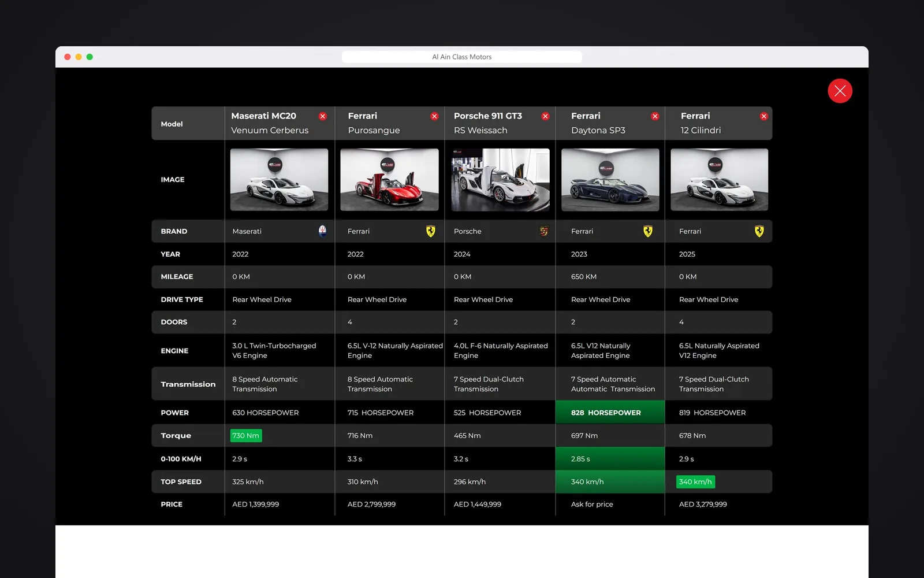Viewport: 924px width, 578px height.
Task: Click the AED 1,449,999 price
Action: pyautogui.click(x=478, y=505)
